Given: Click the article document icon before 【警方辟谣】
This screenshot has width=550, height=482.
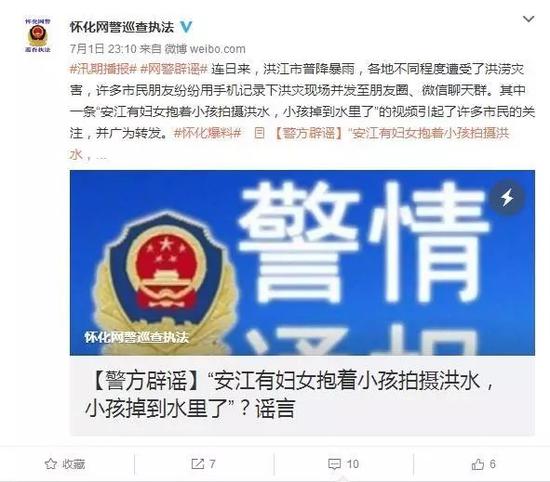Looking at the screenshot, I should [x=259, y=133].
